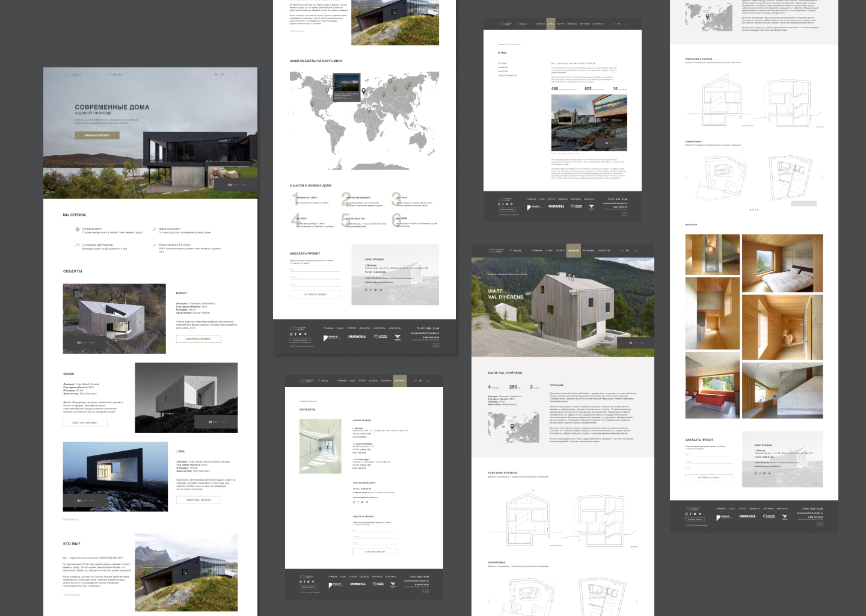866x616 pixels.
Task: Select ОТВЕТСТВЕННОСТЬ in the О НАС page sidebar
Action: click(x=508, y=76)
